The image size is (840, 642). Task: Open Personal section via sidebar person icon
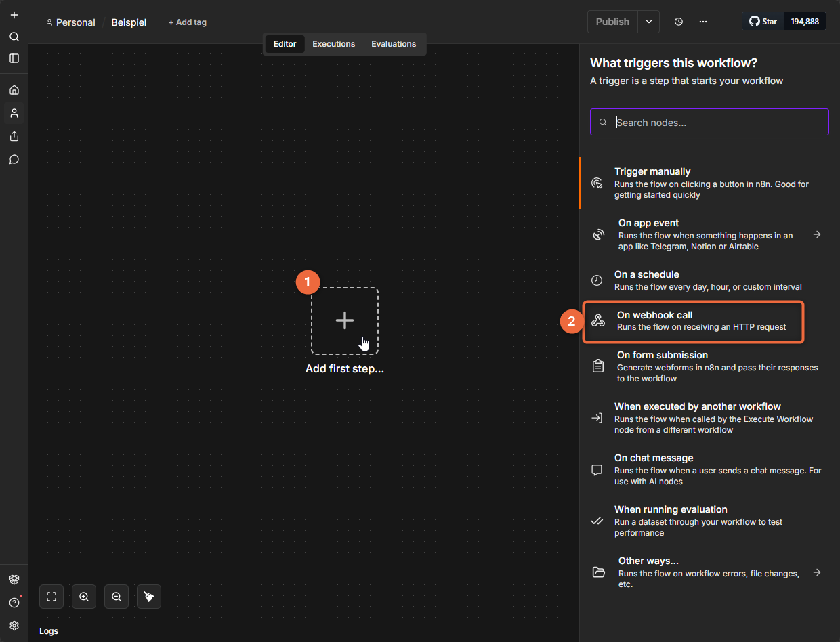coord(14,113)
